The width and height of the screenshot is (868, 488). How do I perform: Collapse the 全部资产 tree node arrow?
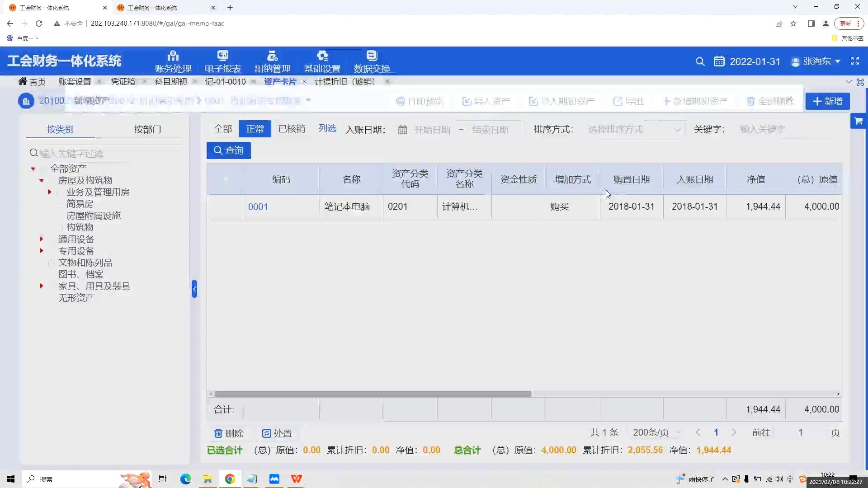[x=33, y=169]
